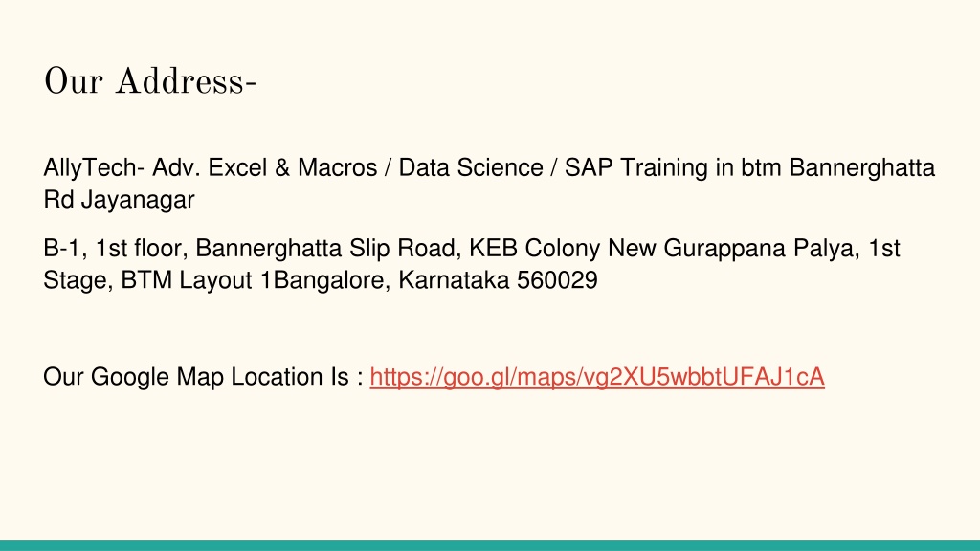Click the postal code 560029
This screenshot has width=980, height=551.
tap(557, 280)
